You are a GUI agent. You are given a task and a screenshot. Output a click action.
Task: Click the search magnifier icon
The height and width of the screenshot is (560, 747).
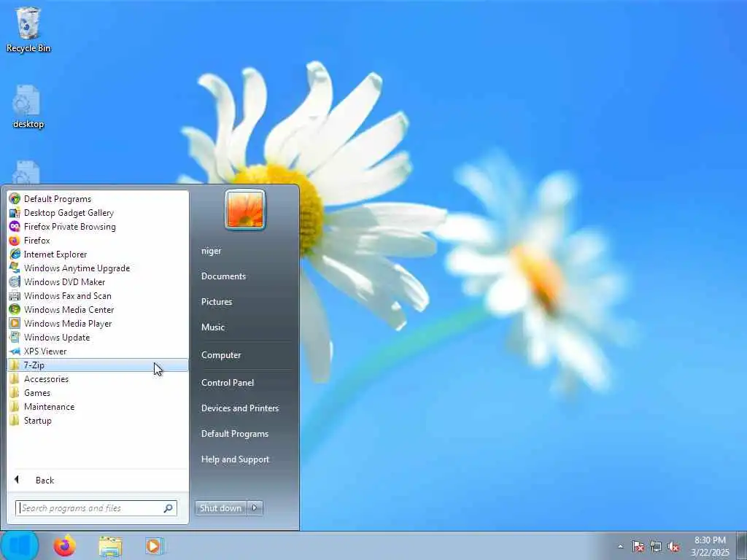click(169, 508)
